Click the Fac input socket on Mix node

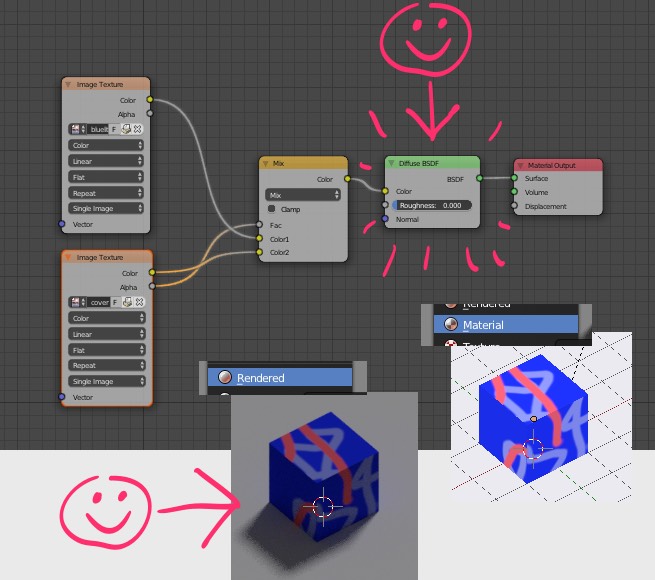click(x=259, y=225)
